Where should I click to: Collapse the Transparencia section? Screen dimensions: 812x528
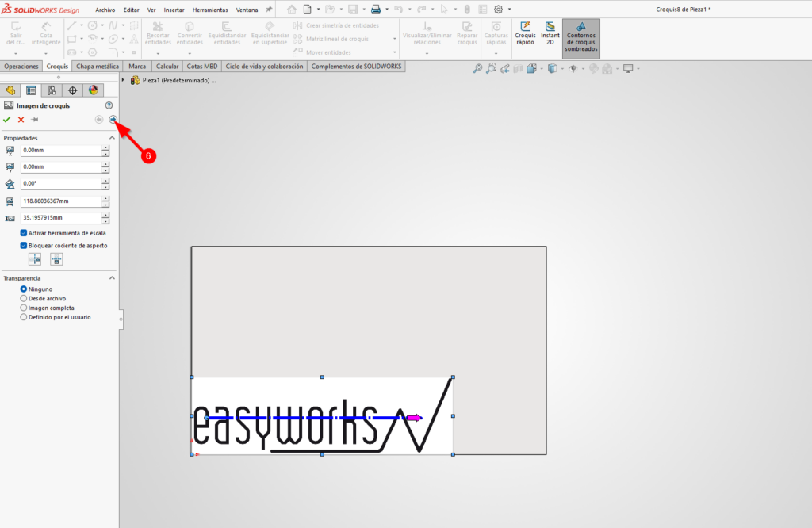point(112,278)
